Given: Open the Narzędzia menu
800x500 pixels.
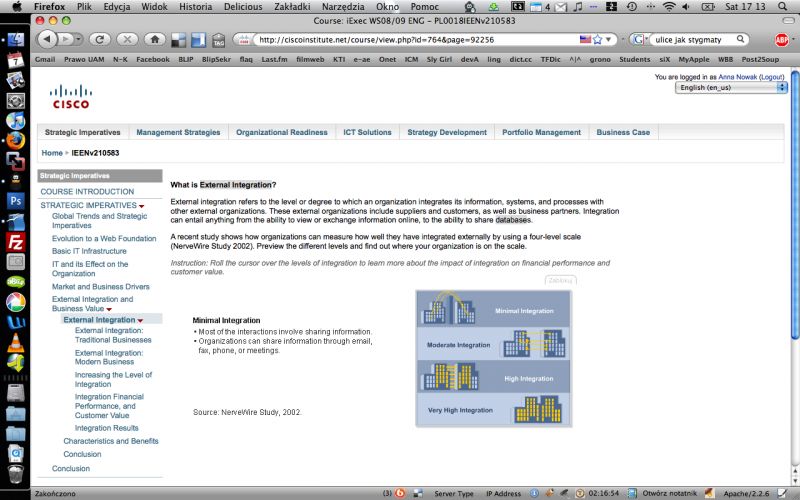Looking at the screenshot, I should coord(343,7).
